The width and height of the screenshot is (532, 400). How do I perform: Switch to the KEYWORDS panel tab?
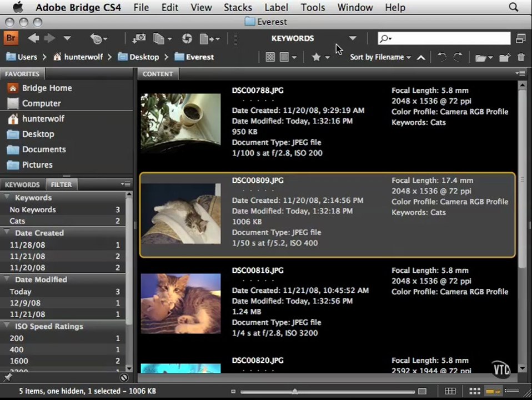coord(22,184)
